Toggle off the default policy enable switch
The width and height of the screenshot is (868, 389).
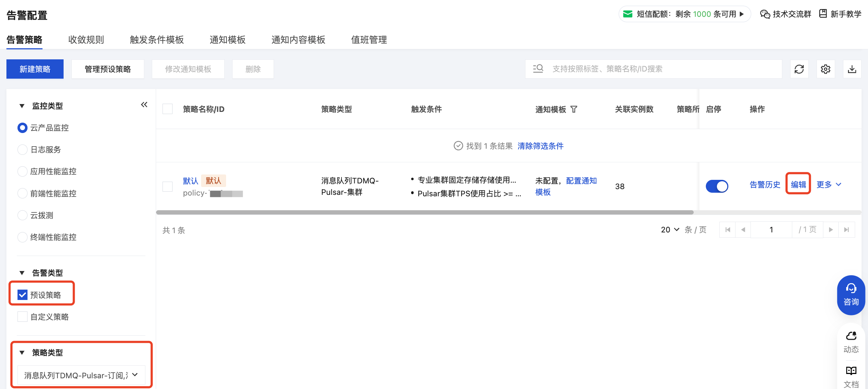717,186
